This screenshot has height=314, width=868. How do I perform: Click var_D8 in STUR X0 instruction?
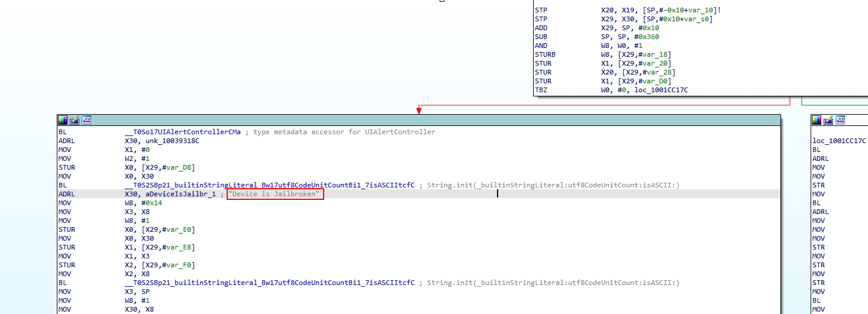tap(180, 167)
